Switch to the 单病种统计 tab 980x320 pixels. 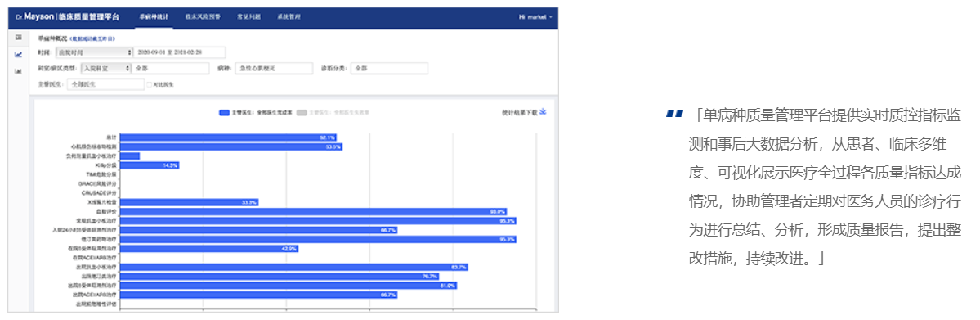pos(153,17)
